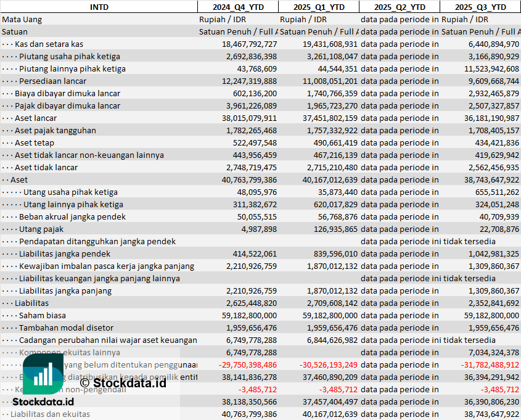Click the Stockdata.id green chart logo
Image resolution: width=521 pixels, height=420 pixels.
tap(43, 374)
